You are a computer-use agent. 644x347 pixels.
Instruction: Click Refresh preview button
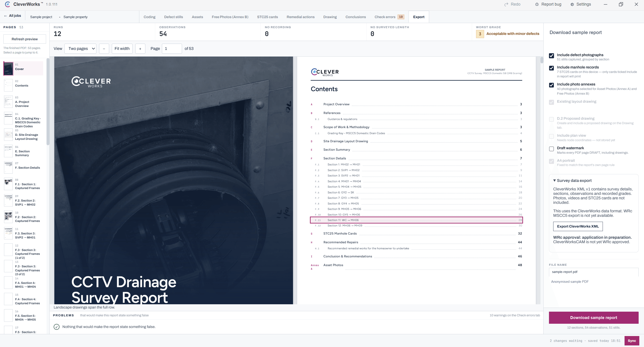(x=25, y=39)
